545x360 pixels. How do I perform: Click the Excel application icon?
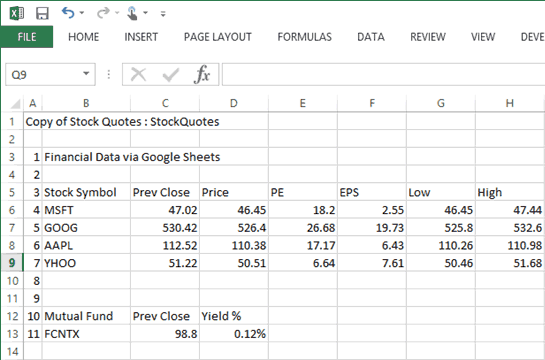tap(16, 14)
